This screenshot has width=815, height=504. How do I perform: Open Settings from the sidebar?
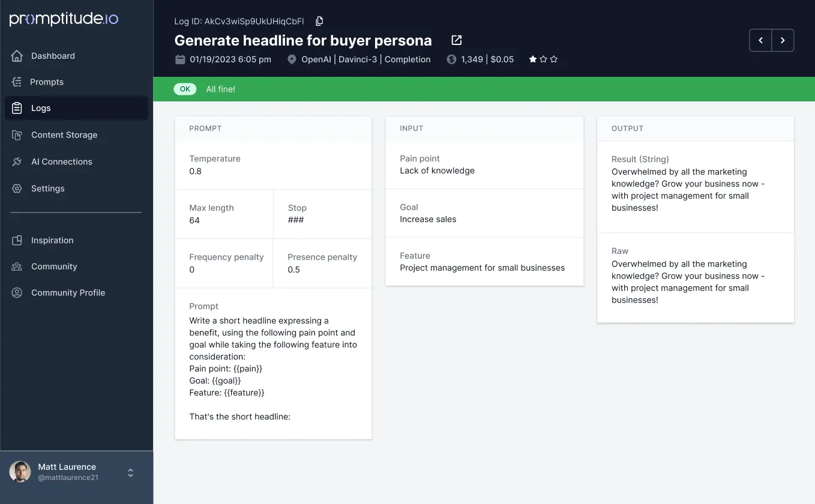tap(48, 188)
